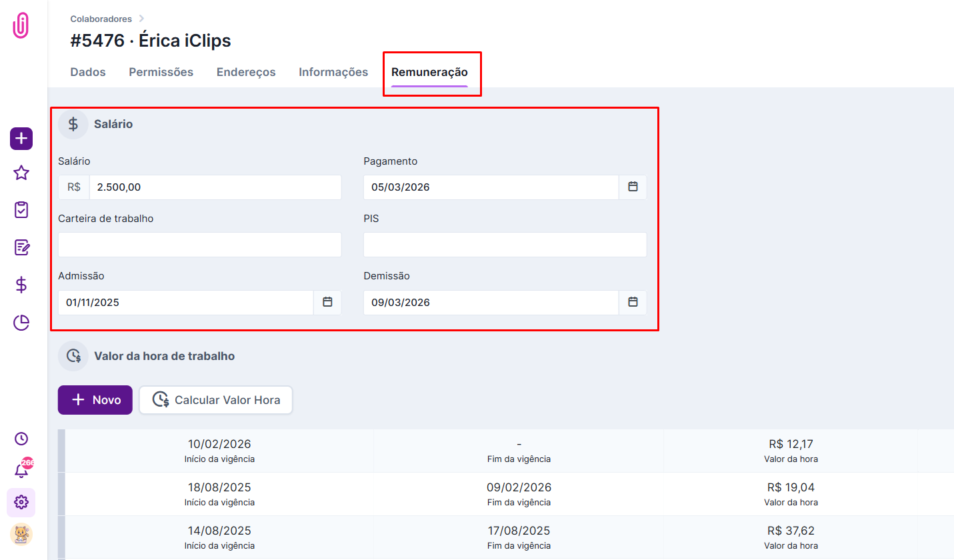Screen dimensions: 954x560
Task: Open calendar picker for Demissão date
Action: tap(633, 303)
